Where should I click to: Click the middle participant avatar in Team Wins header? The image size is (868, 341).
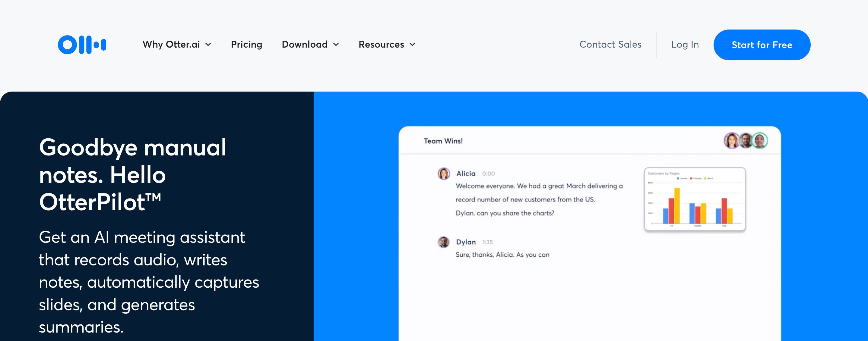coord(746,140)
